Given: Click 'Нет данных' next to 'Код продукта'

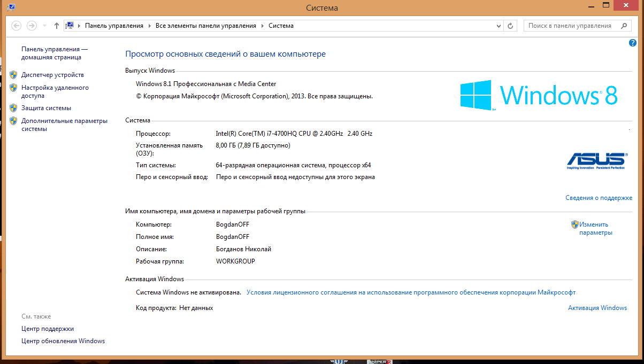Looking at the screenshot, I should point(196,308).
